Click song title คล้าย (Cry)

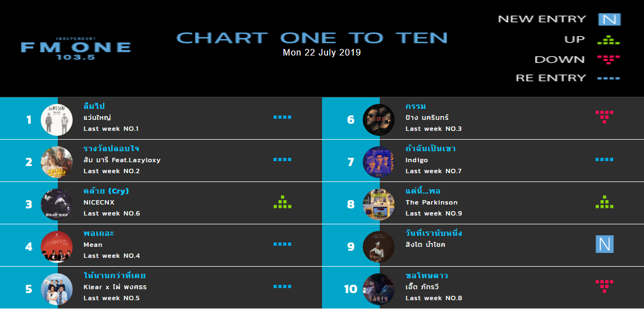point(106,191)
